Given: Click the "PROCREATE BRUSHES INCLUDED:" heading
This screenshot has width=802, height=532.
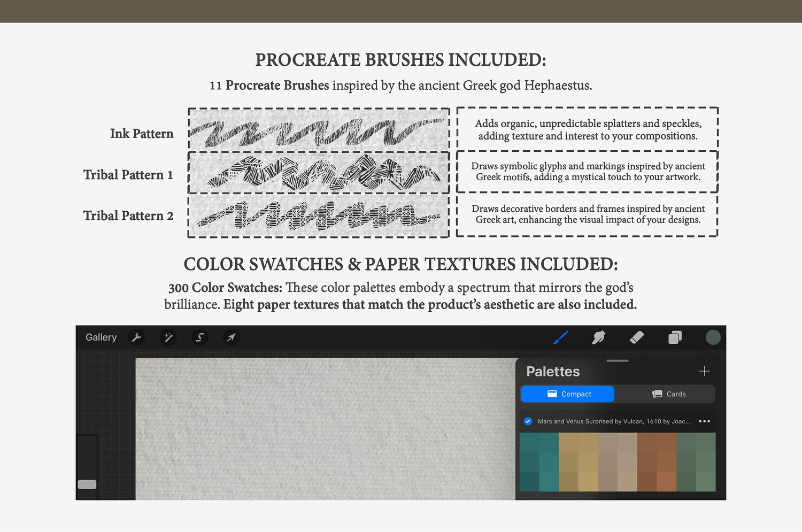Looking at the screenshot, I should tap(400, 60).
